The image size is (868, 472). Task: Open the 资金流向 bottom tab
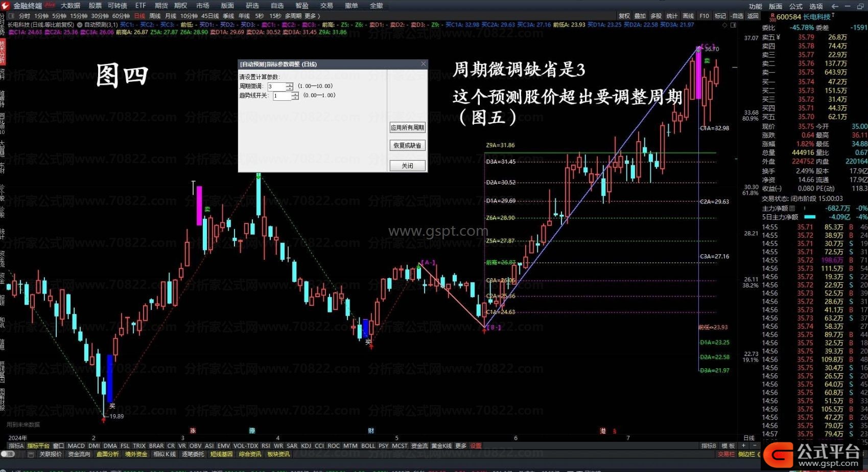[x=79, y=454]
